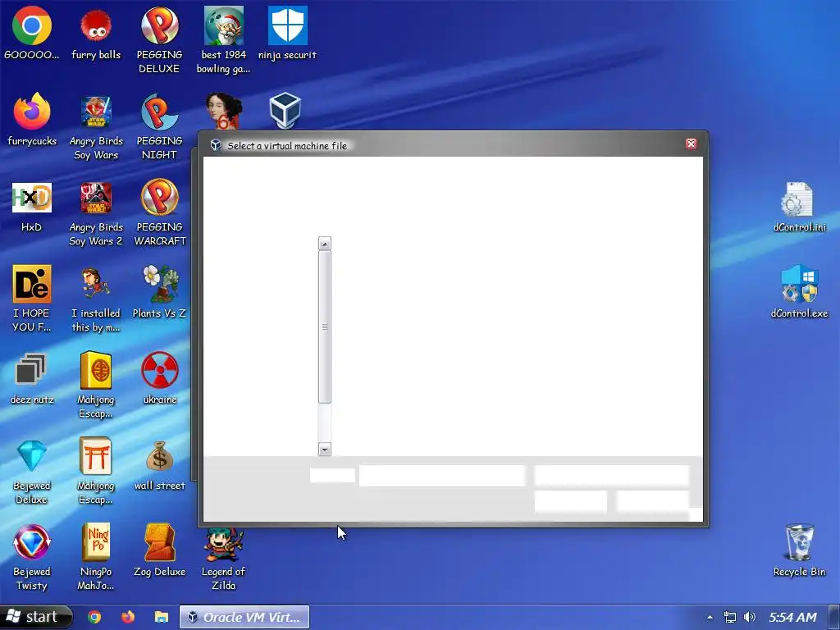Launch Chrome from the taskbar
This screenshot has height=630, width=840.
pyautogui.click(x=94, y=617)
